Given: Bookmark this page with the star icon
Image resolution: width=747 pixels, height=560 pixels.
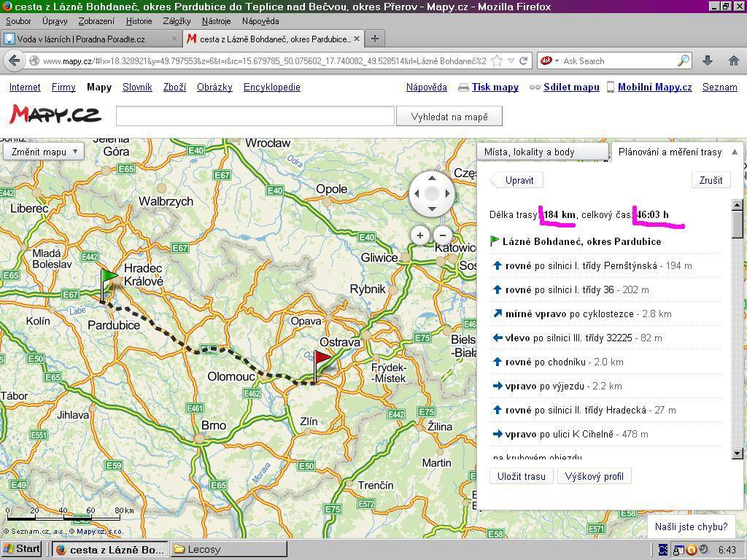Looking at the screenshot, I should [497, 61].
